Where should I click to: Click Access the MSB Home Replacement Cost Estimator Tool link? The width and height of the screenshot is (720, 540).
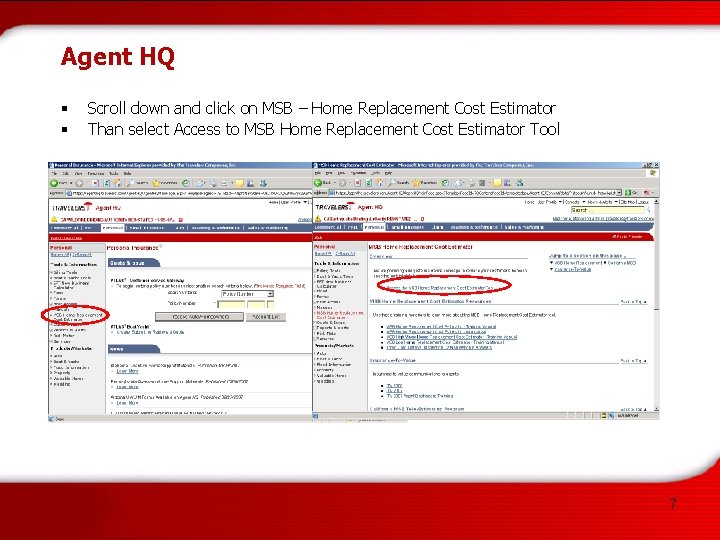click(x=440, y=288)
